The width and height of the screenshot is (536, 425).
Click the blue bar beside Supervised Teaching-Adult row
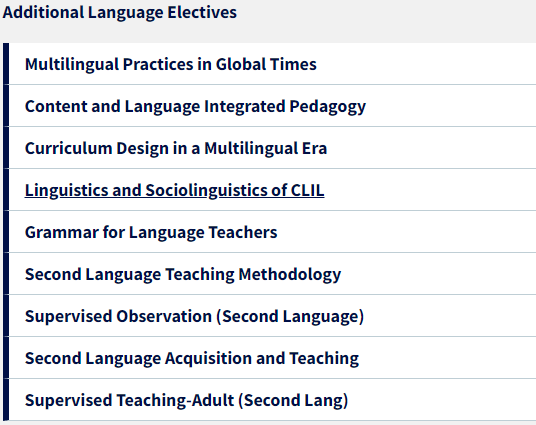[x=6, y=400]
